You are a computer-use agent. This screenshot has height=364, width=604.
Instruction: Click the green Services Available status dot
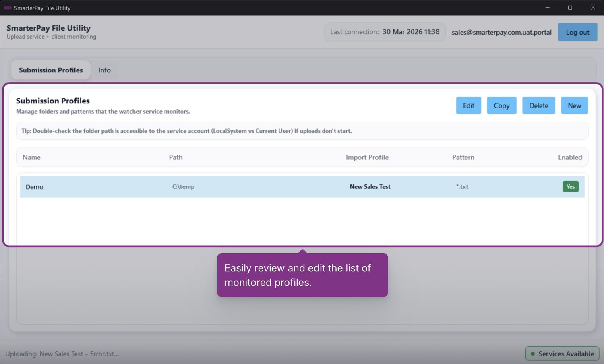click(533, 354)
